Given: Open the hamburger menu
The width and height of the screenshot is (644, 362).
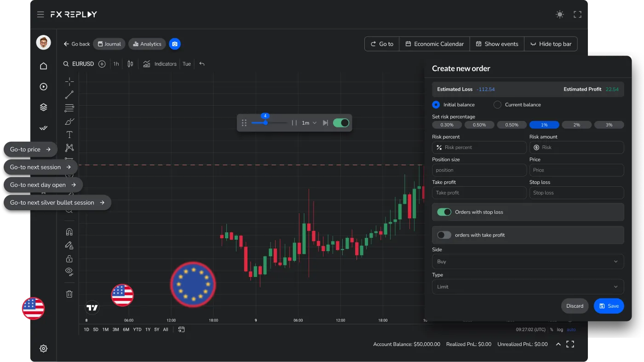Looking at the screenshot, I should click(40, 14).
